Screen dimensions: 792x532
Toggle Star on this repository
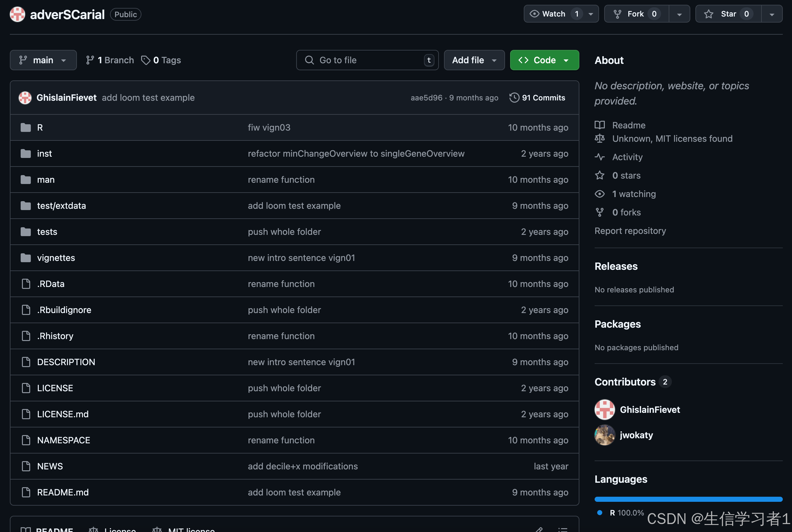[x=728, y=14]
